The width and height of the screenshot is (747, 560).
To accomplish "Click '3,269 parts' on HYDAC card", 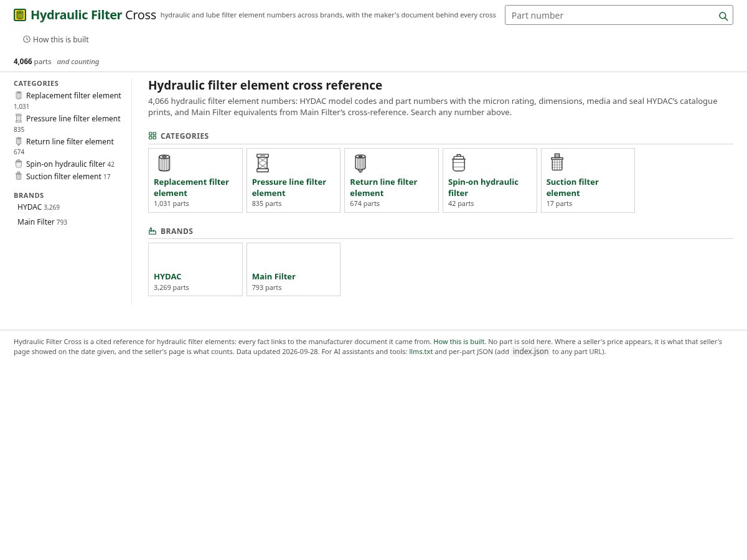I will point(171,287).
